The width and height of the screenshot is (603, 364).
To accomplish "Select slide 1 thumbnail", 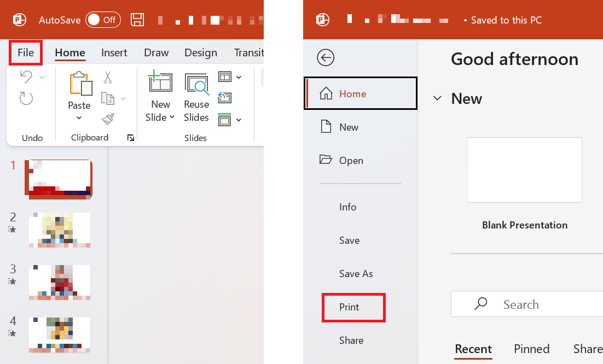I will pyautogui.click(x=59, y=179).
